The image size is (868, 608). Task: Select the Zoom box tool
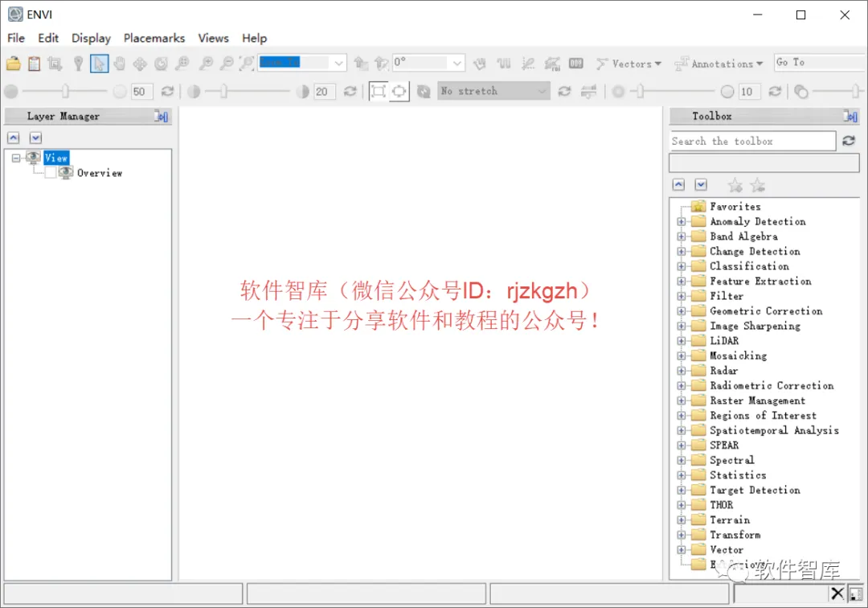point(182,64)
